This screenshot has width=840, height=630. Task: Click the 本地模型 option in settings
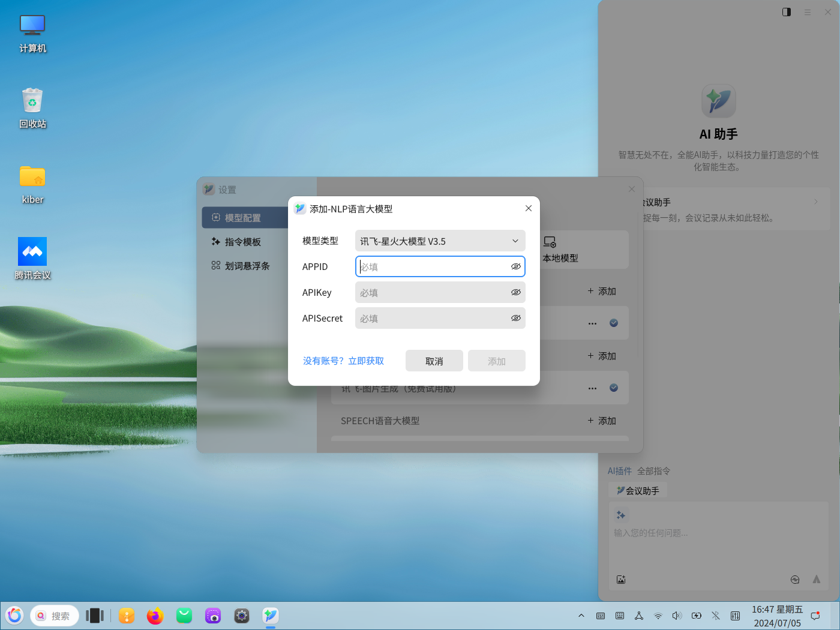pyautogui.click(x=560, y=250)
